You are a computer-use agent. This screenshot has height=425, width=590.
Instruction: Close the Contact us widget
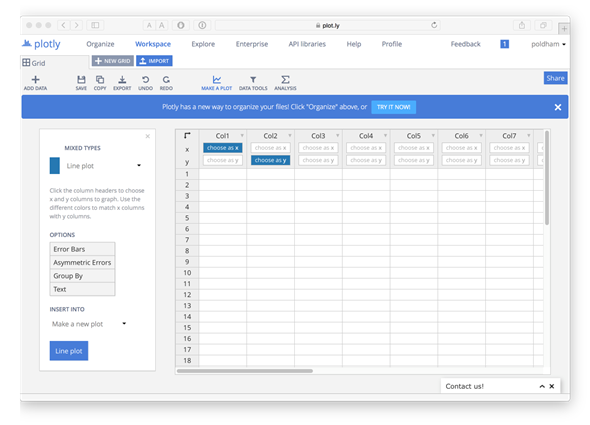(x=552, y=386)
